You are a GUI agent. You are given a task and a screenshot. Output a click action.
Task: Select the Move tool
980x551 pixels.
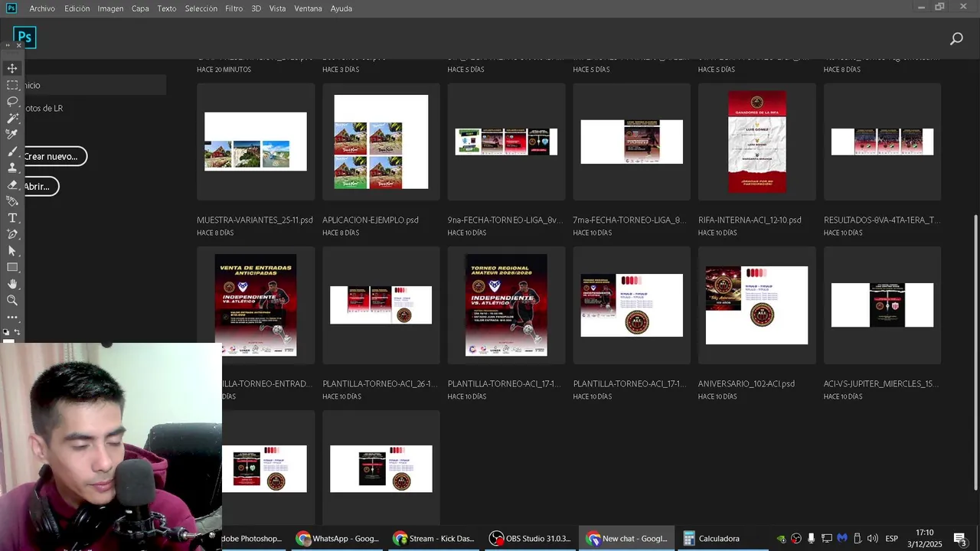pos(12,69)
